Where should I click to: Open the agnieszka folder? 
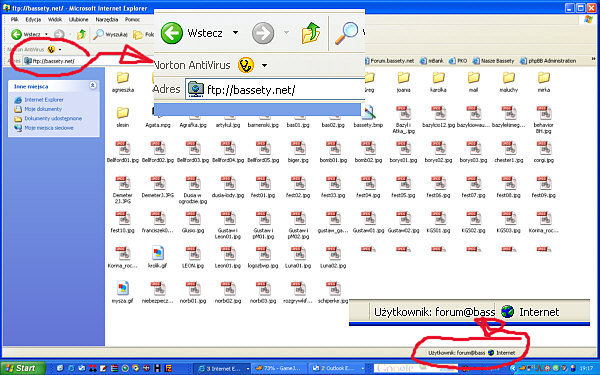click(x=123, y=78)
